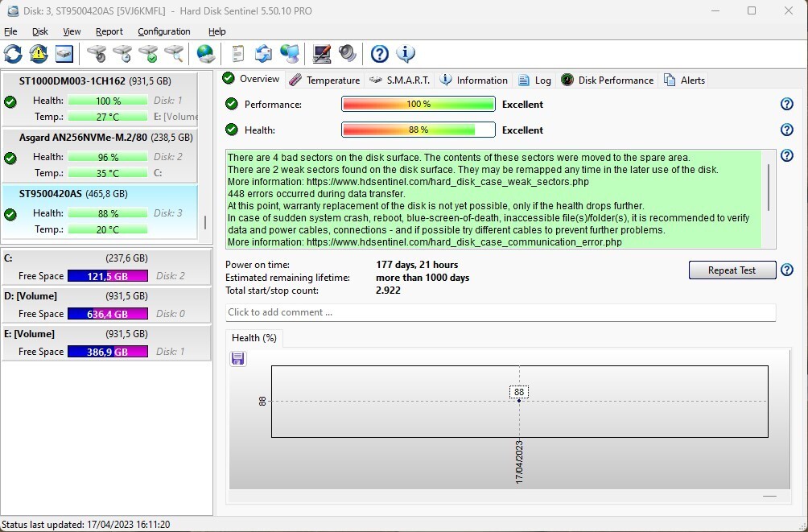Click the speaker sound toolbar icon
The width and height of the screenshot is (808, 532).
click(x=348, y=54)
